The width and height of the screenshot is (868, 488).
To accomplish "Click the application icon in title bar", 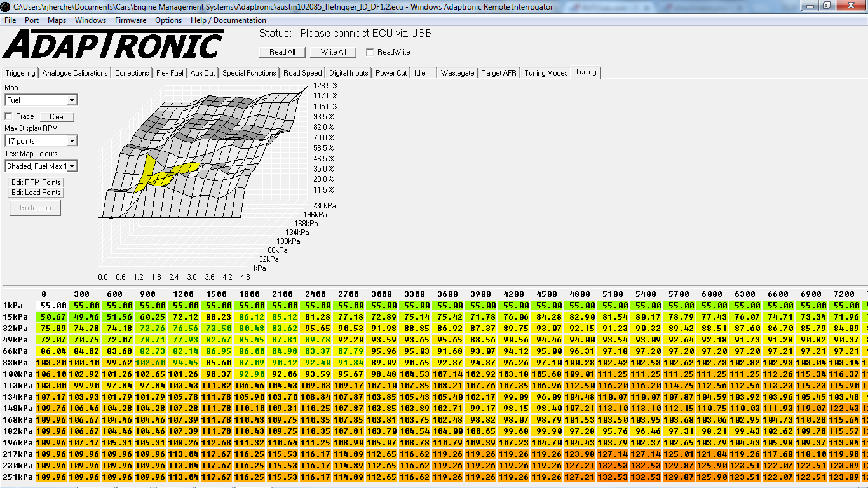I will (6, 6).
